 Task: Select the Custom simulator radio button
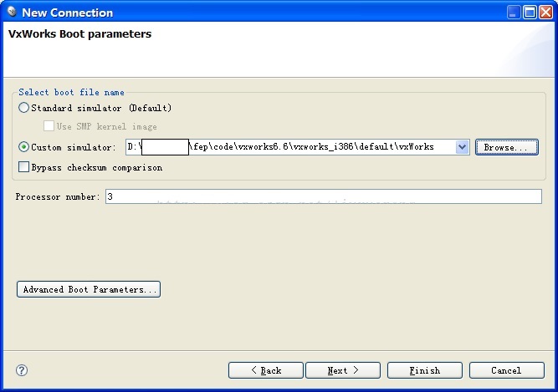tap(24, 147)
